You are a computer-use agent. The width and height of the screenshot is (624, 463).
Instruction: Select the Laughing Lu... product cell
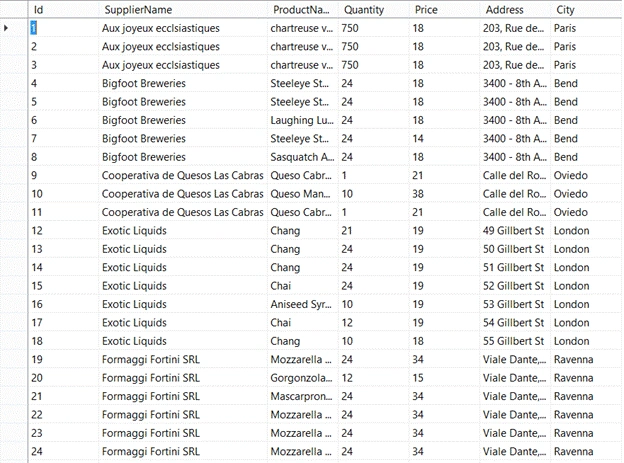(x=303, y=120)
